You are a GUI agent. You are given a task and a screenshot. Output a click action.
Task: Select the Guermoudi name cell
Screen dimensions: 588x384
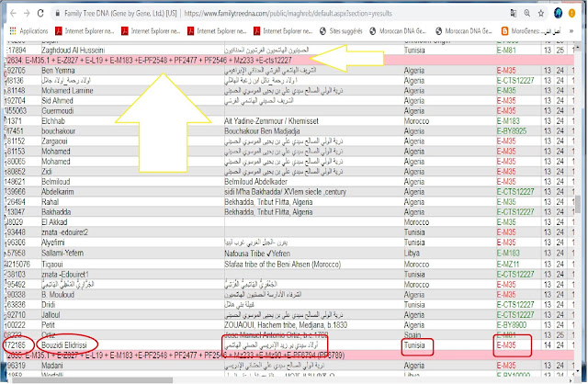coord(57,111)
